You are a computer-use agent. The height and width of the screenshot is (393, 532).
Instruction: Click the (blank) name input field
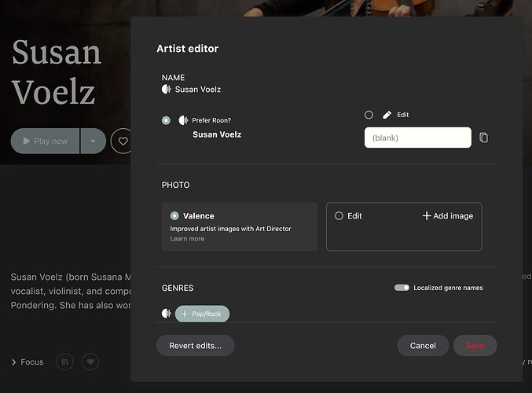(x=417, y=138)
